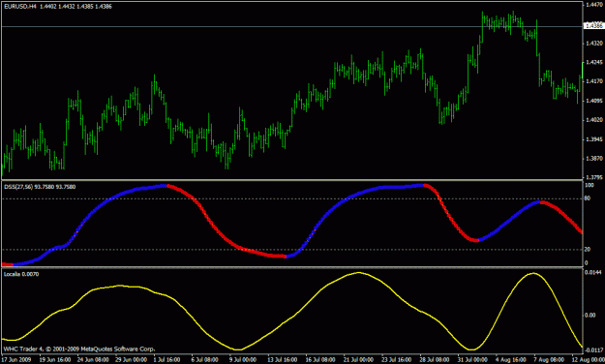Click the 1.4095 price scale value
605x364 pixels.
(594, 101)
